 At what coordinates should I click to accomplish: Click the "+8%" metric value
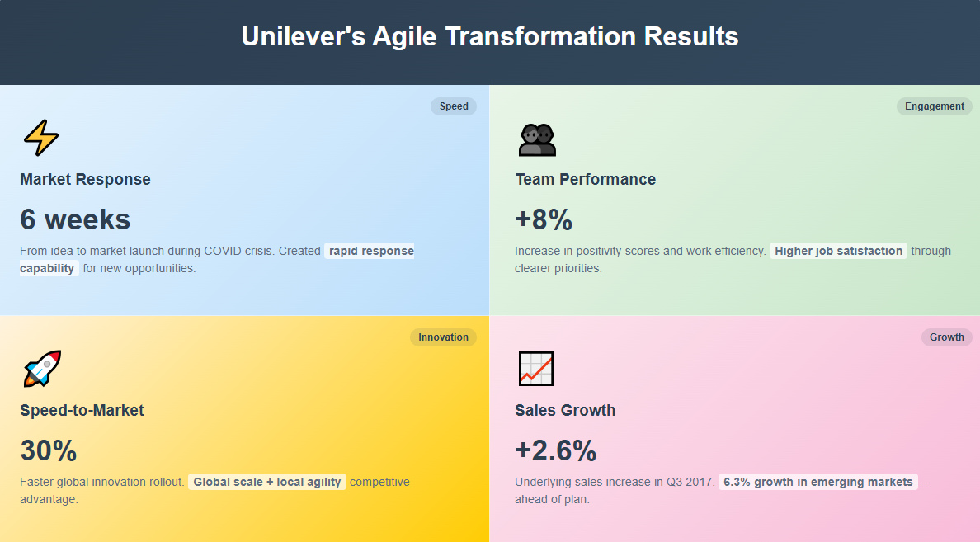tap(544, 219)
